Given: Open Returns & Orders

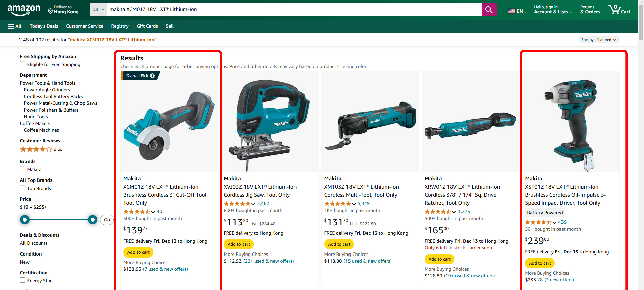Looking at the screenshot, I should pos(590,10).
